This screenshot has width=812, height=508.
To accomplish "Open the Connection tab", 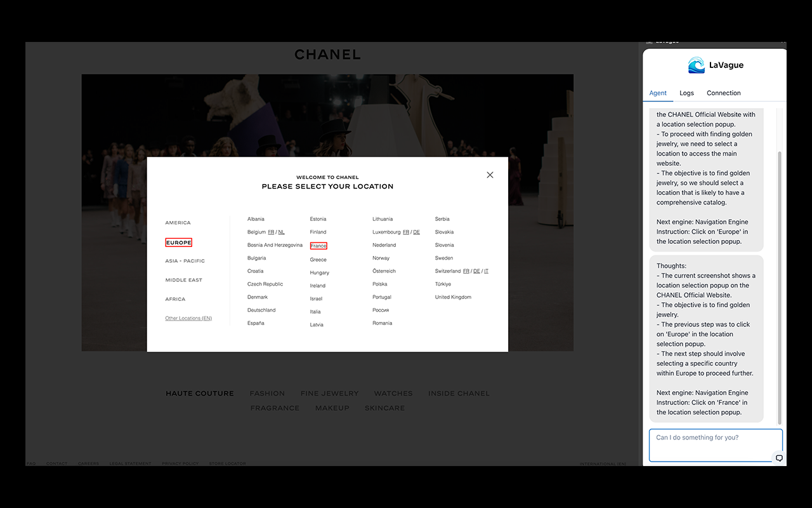I will tap(723, 93).
